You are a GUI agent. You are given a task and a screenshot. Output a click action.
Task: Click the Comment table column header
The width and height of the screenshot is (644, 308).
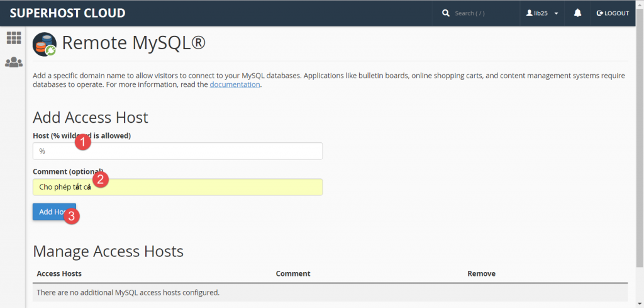292,273
